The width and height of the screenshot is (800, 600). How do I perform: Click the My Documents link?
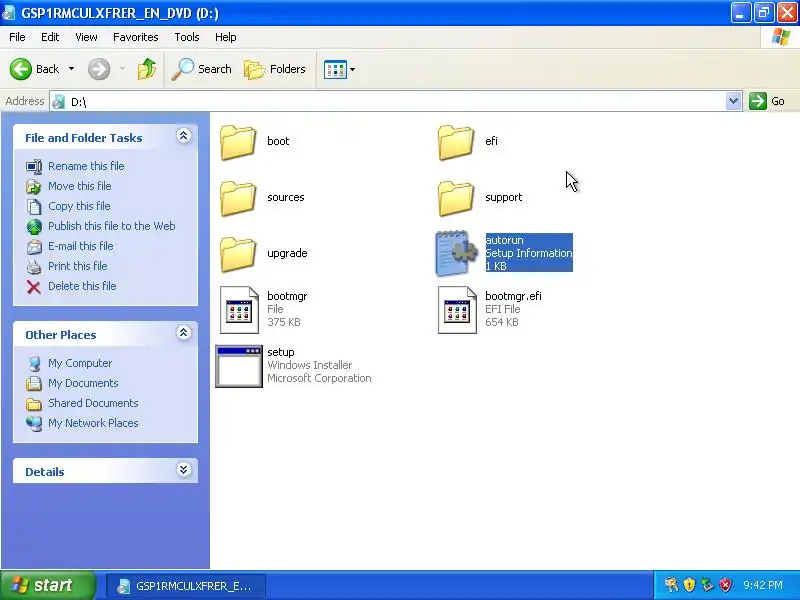[83, 383]
